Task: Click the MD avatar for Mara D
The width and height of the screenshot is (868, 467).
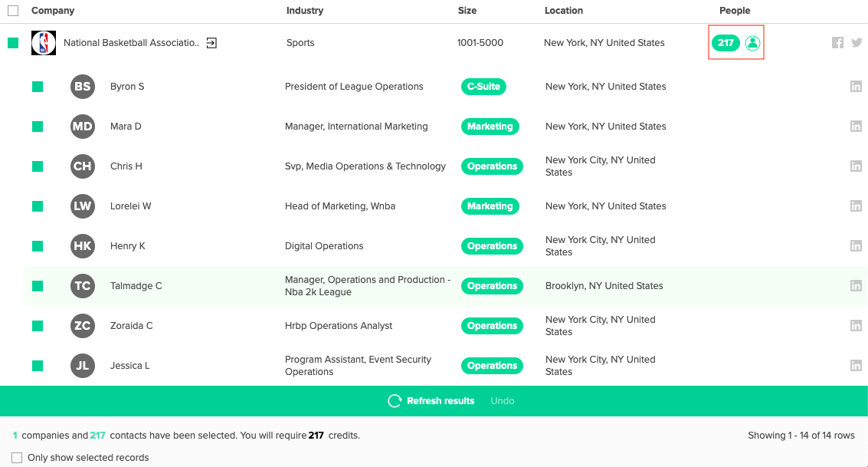Action: (x=83, y=127)
